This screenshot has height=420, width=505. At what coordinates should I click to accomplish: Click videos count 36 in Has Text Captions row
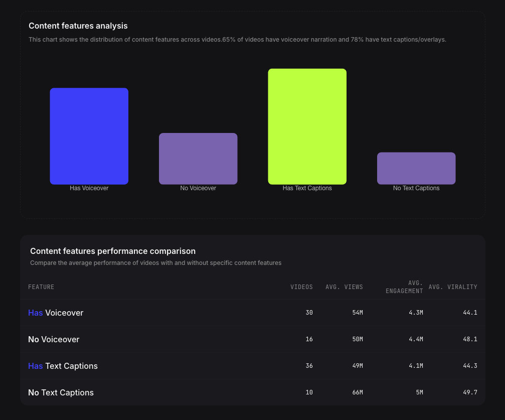(309, 365)
